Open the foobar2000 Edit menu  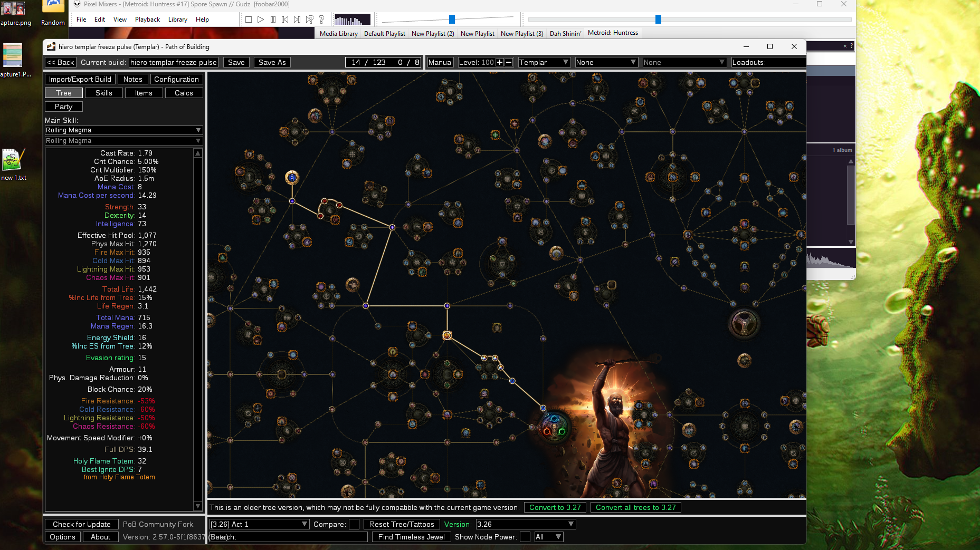100,20
